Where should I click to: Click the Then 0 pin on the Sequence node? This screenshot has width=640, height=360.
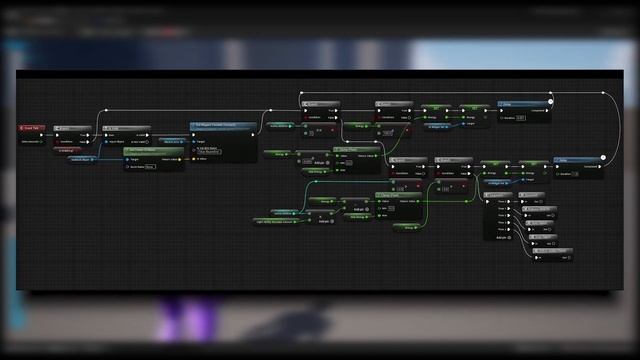coord(509,202)
